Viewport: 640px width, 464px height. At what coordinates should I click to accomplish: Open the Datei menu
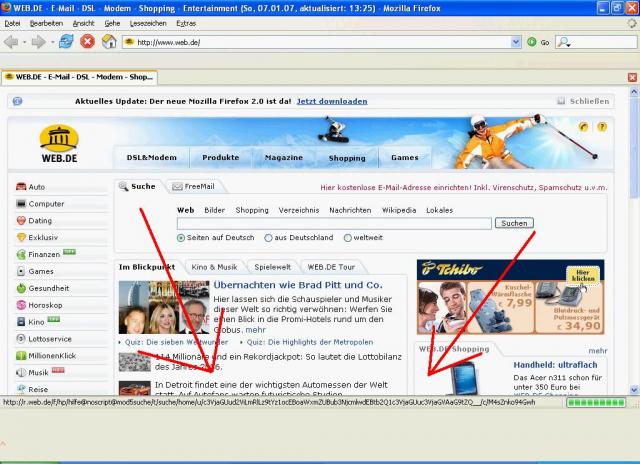12,24
